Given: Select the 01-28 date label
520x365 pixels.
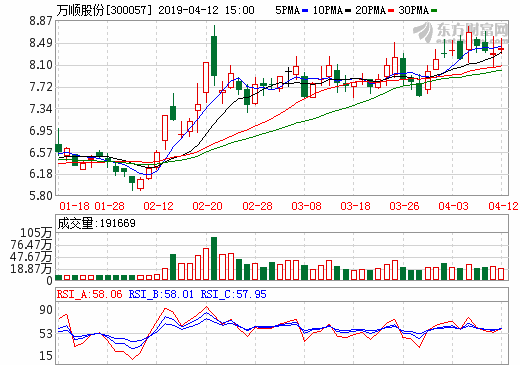Looking at the screenshot, I should click(110, 206).
